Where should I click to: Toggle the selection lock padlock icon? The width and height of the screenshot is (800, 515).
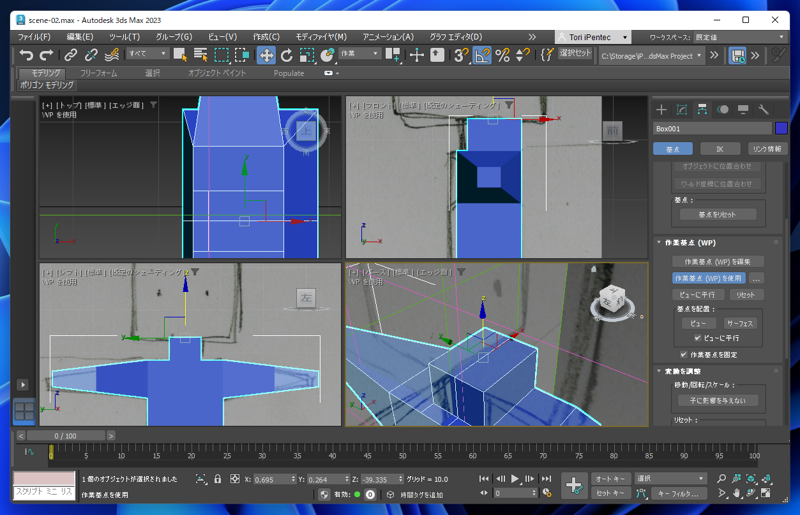point(218,479)
